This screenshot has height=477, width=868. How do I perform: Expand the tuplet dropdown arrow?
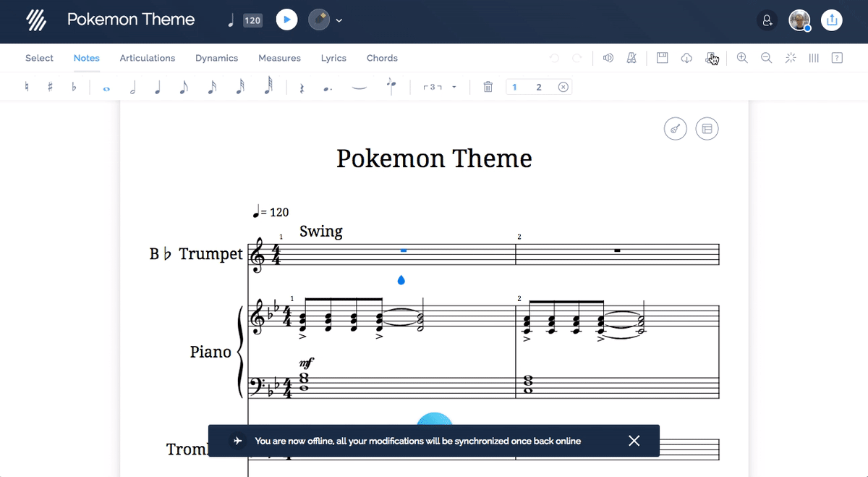[x=454, y=88]
